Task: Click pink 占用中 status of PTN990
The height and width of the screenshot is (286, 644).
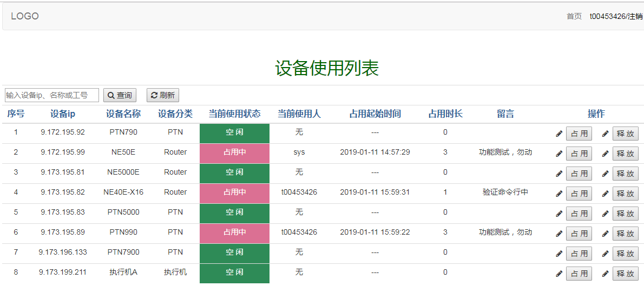Action: [234, 234]
